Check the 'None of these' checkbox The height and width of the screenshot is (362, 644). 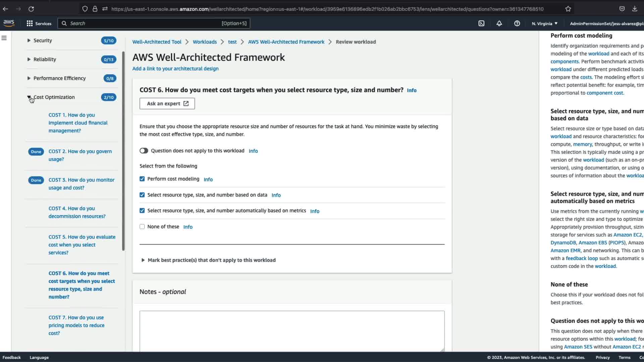(142, 227)
